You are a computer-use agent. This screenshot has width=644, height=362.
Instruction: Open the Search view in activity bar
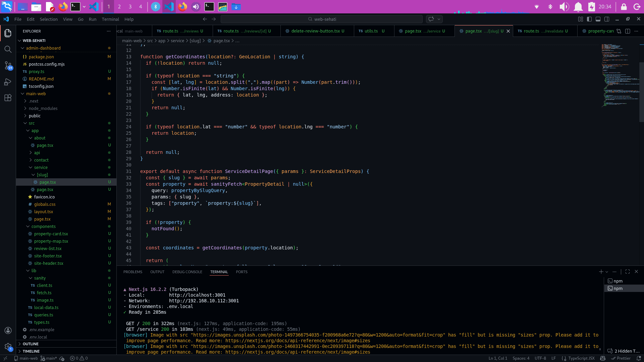(x=8, y=49)
